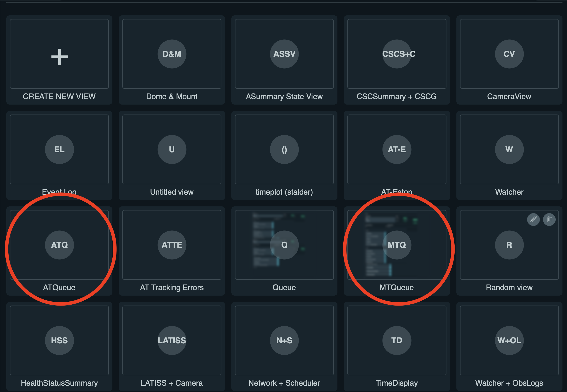Viewport: 567px width, 392px height.
Task: Open the LATISS + Camera view
Action: pyautogui.click(x=172, y=340)
